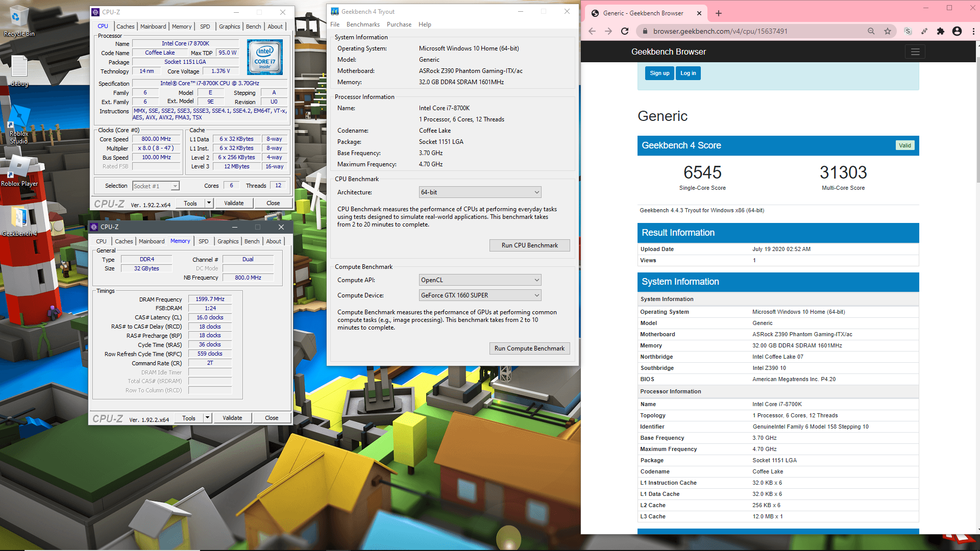This screenshot has height=551, width=980.
Task: Click the Sign up button
Action: (x=659, y=73)
